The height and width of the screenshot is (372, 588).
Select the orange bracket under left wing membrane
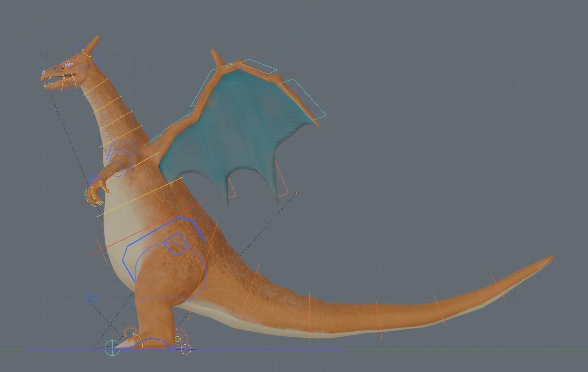click(x=232, y=188)
